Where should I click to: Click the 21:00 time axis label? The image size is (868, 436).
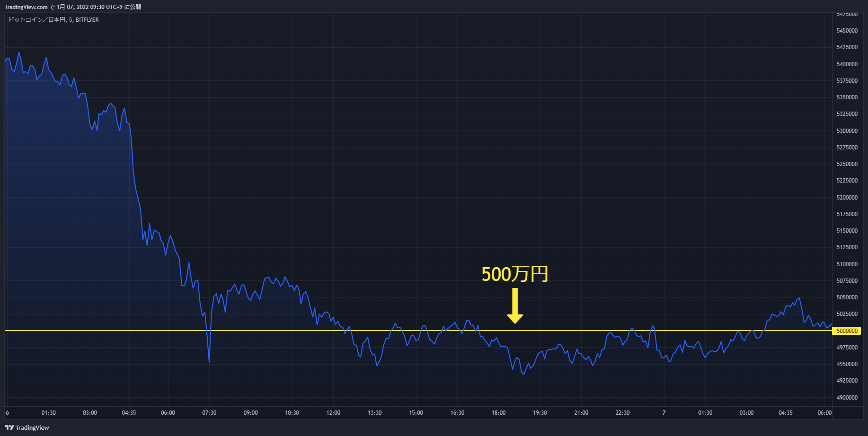pyautogui.click(x=581, y=413)
